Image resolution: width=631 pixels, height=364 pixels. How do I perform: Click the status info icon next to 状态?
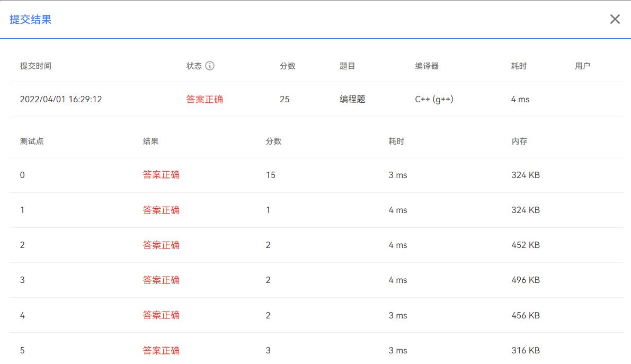coord(210,66)
